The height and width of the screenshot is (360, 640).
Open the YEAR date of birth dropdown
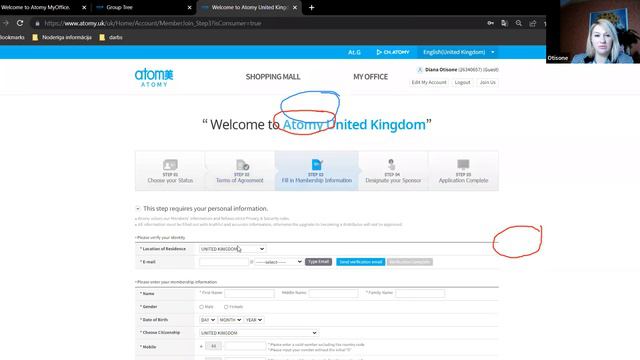pos(253,320)
